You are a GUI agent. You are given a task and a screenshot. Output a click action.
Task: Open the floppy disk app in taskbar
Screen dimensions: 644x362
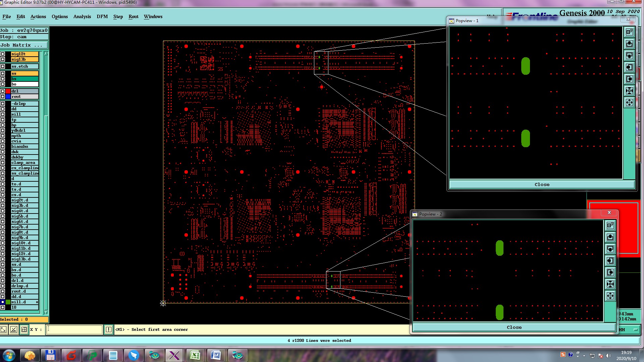pos(50,355)
